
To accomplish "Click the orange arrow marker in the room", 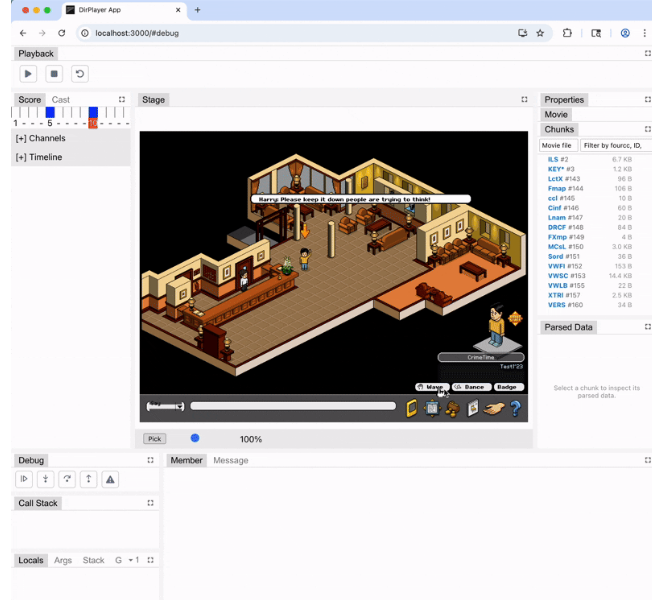I will coord(305,231).
